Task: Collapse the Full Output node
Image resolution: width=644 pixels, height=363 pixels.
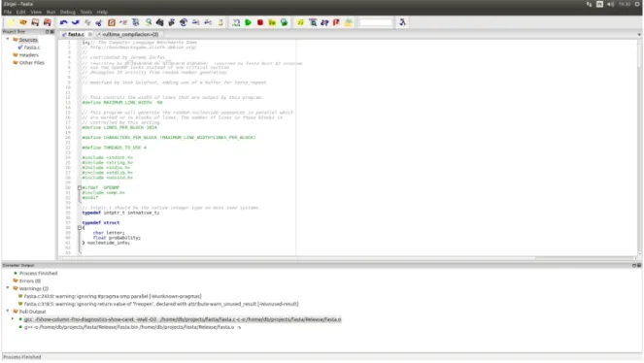Action: pos(8,312)
